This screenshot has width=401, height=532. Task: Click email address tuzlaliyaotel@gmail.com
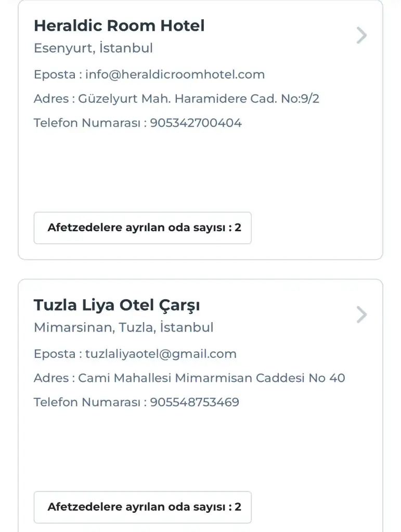[161, 354]
